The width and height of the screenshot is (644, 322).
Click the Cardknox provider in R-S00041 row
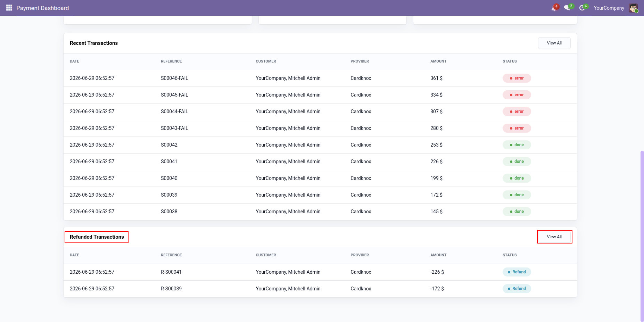pyautogui.click(x=361, y=272)
